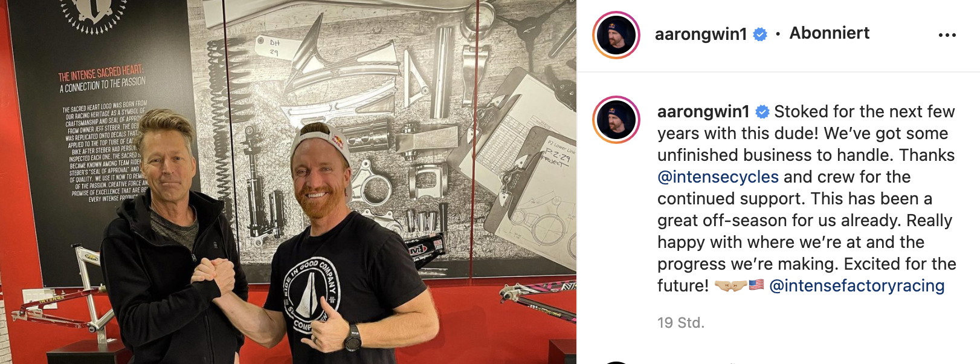Click the 19 Std. timestamp
The height and width of the screenshot is (364, 980).
click(x=681, y=323)
